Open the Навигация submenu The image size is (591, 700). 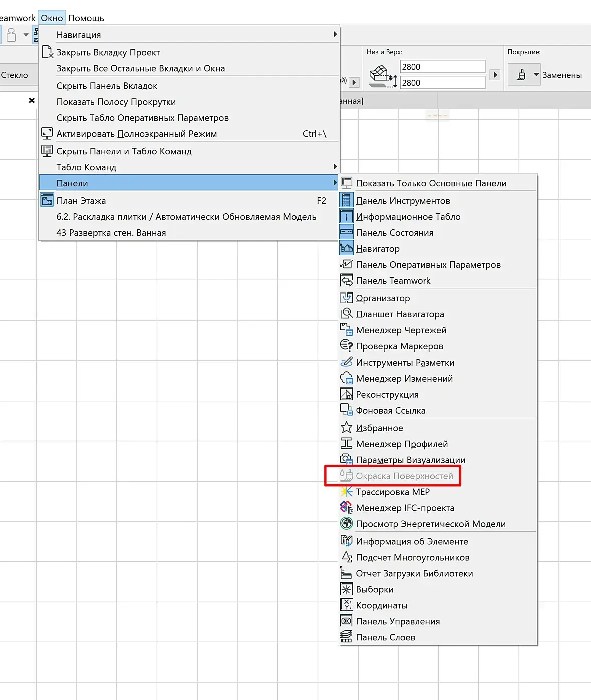coord(189,35)
